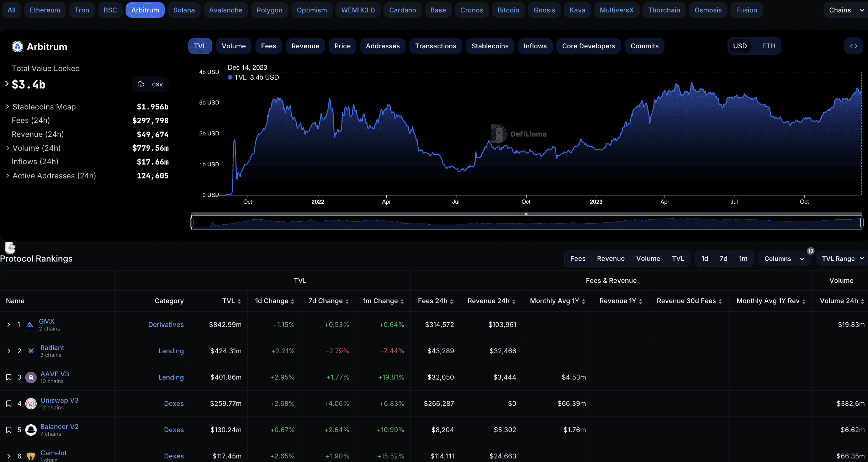Switch to the Solana chain tab
The width and height of the screenshot is (868, 462).
click(184, 10)
